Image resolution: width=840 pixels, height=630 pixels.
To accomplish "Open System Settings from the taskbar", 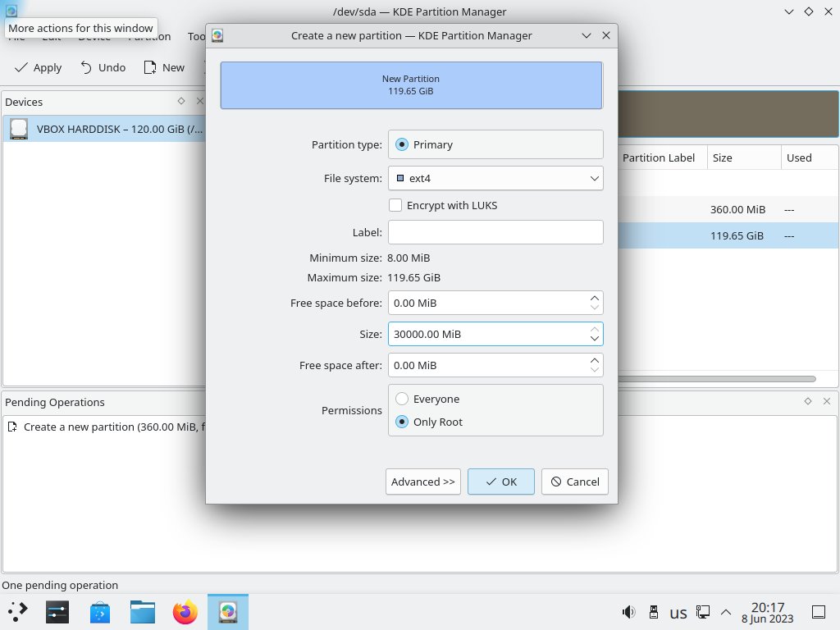I will [57, 612].
